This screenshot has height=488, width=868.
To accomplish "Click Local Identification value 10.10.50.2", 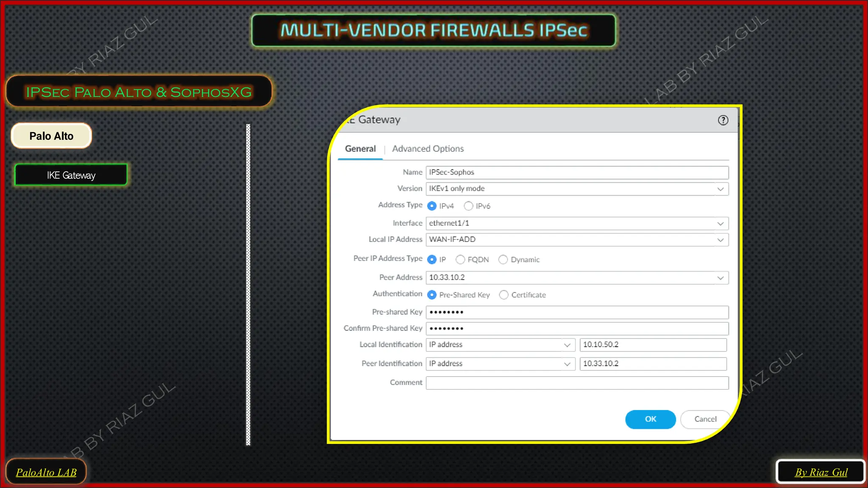I will tap(653, 345).
